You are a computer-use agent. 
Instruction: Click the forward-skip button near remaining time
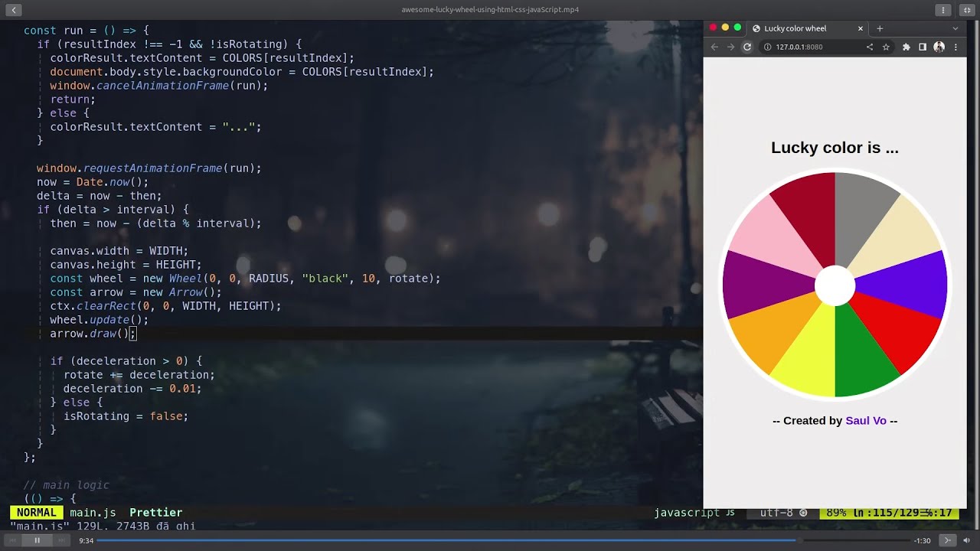[x=947, y=540]
